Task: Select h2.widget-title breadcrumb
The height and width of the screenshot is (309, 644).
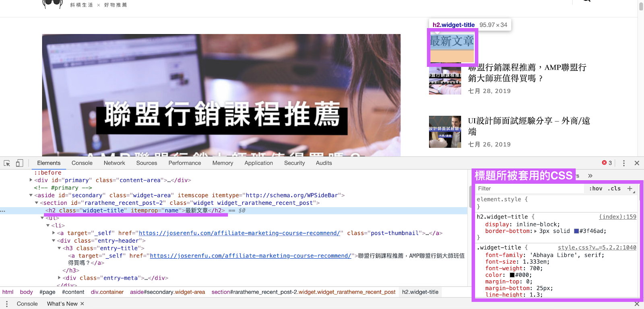Action: click(420, 292)
